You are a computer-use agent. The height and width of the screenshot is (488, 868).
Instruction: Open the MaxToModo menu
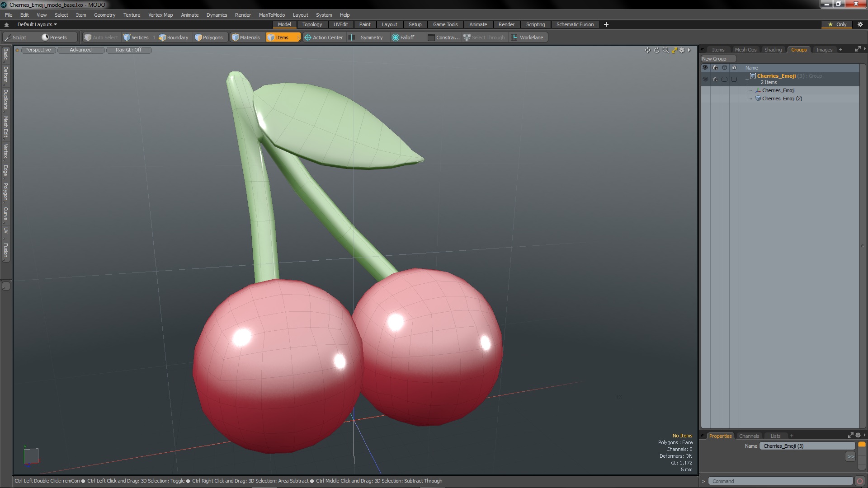pos(272,15)
